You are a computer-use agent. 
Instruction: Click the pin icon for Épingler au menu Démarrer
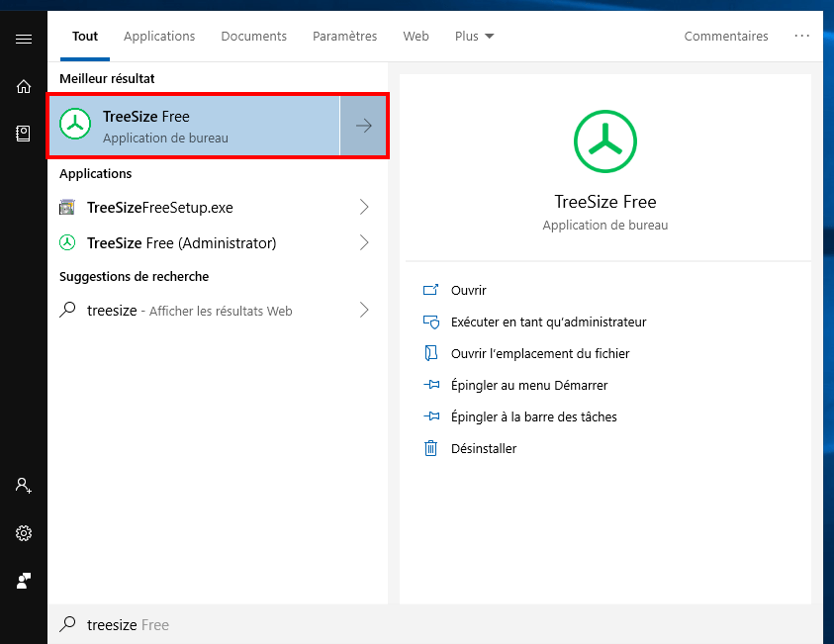431,385
